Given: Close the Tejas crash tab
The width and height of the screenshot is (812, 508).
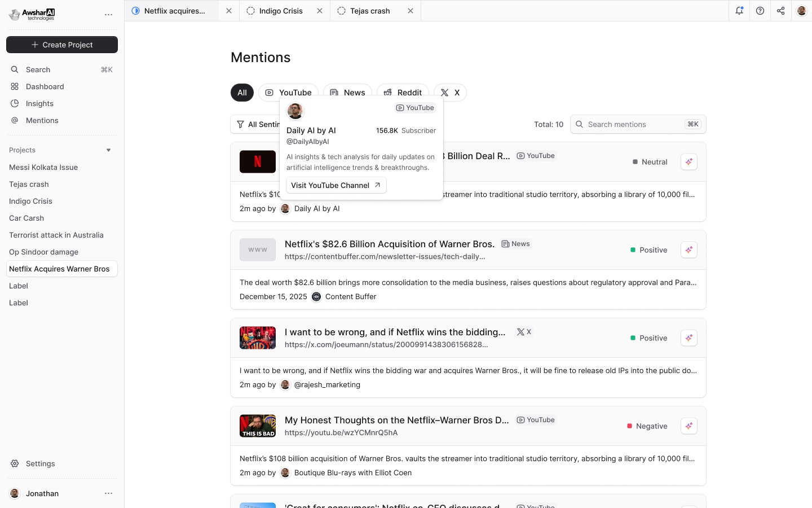Looking at the screenshot, I should (411, 11).
